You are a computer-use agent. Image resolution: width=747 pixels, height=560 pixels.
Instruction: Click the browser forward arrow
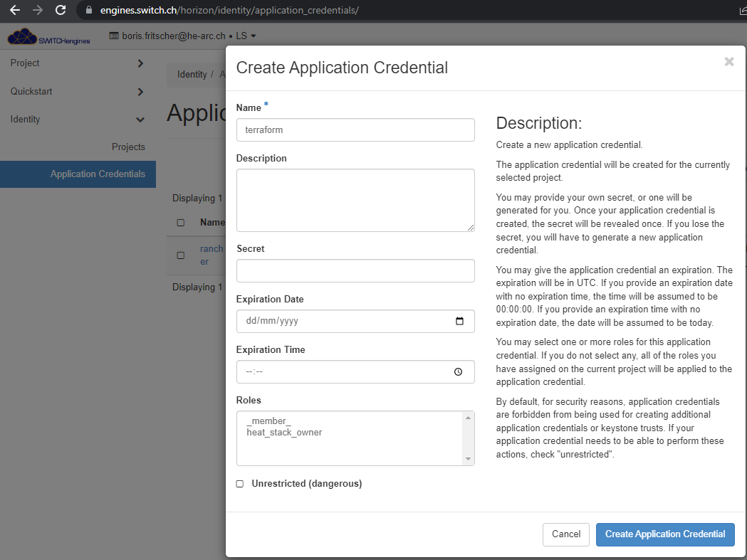(x=38, y=11)
